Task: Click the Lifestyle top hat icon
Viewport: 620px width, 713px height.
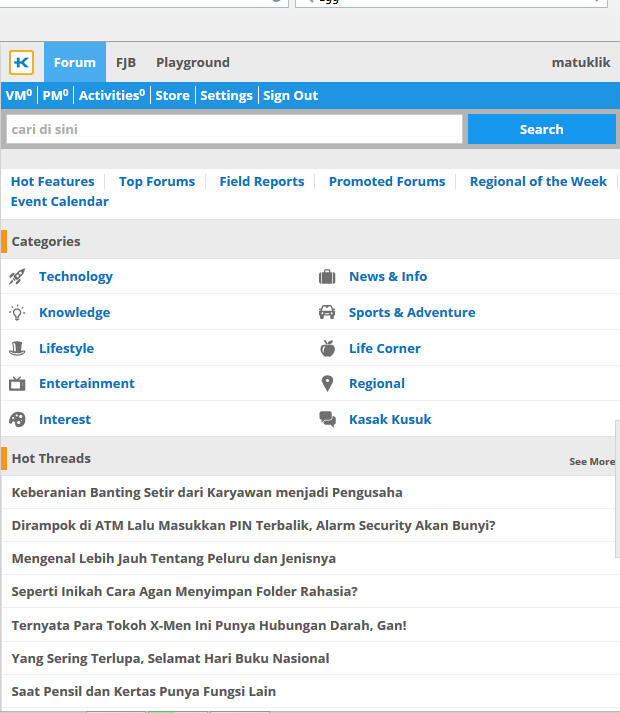Action: click(17, 348)
